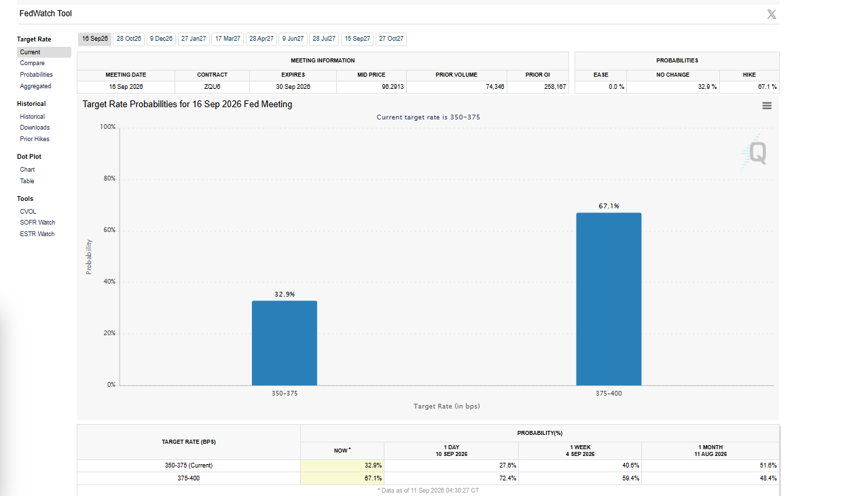868x496 pixels.
Task: Click the 74,346 prior volume cell
Action: click(456, 87)
